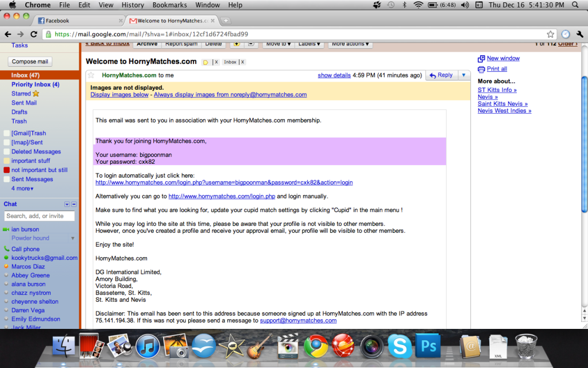Open the ST Kitts Info link
Image resolution: width=588 pixels, height=368 pixels.
497,90
